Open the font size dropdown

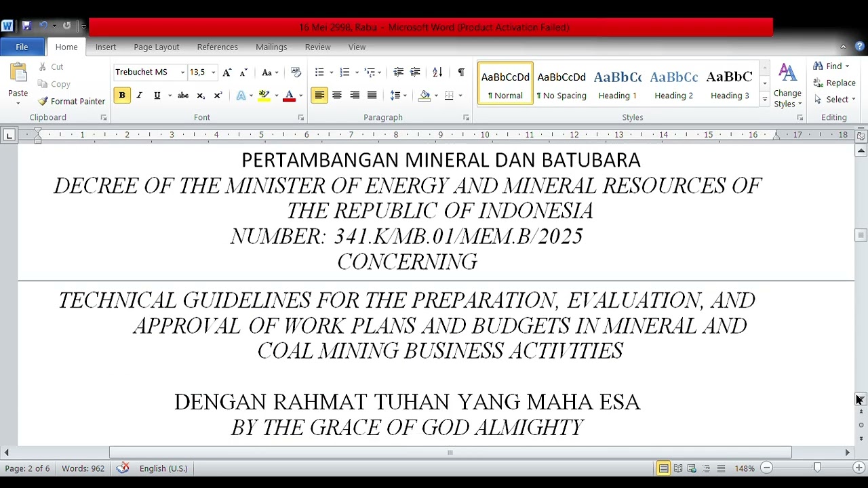[213, 73]
